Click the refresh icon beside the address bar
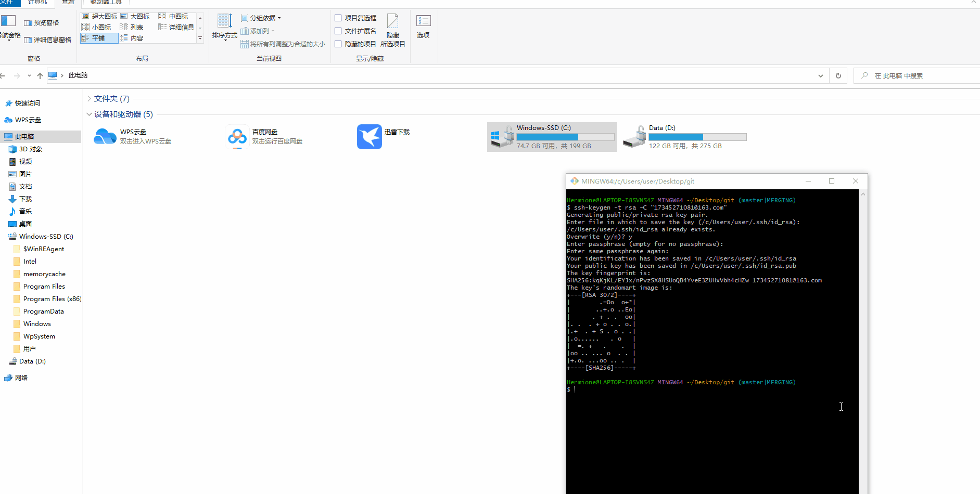The width and height of the screenshot is (980, 494). coord(837,75)
